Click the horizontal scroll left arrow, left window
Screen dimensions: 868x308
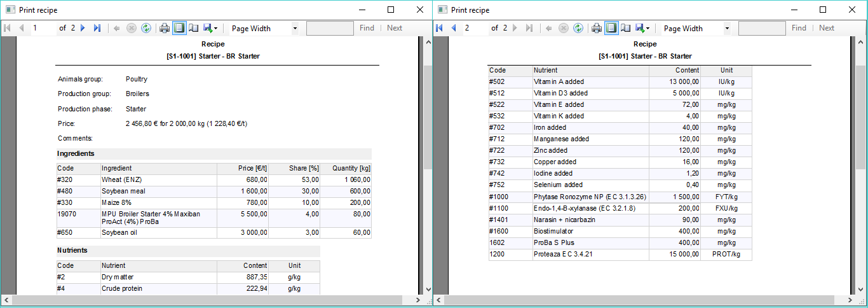(x=6, y=300)
